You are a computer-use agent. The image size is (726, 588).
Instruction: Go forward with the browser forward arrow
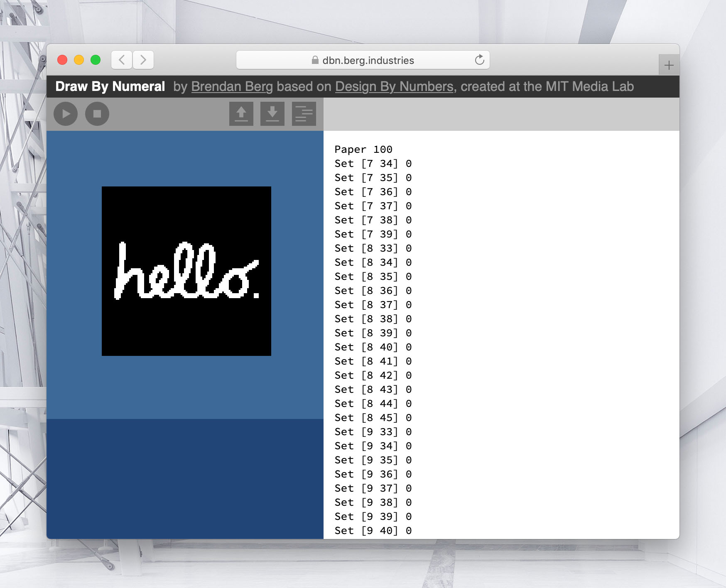[x=143, y=60]
